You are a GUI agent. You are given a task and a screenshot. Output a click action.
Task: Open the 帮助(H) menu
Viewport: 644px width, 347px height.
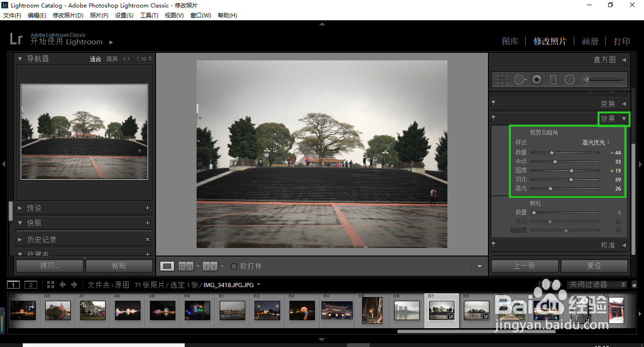click(x=227, y=16)
